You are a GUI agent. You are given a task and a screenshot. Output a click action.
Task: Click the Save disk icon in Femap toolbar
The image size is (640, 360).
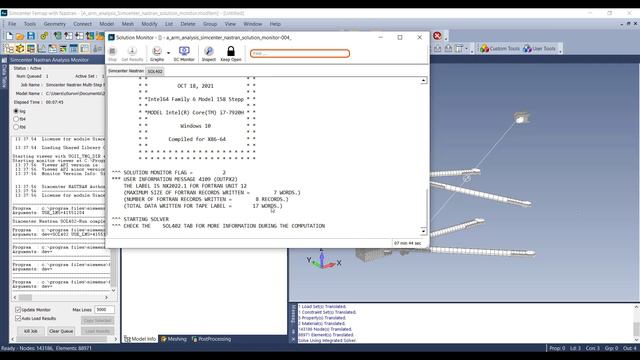click(x=31, y=36)
